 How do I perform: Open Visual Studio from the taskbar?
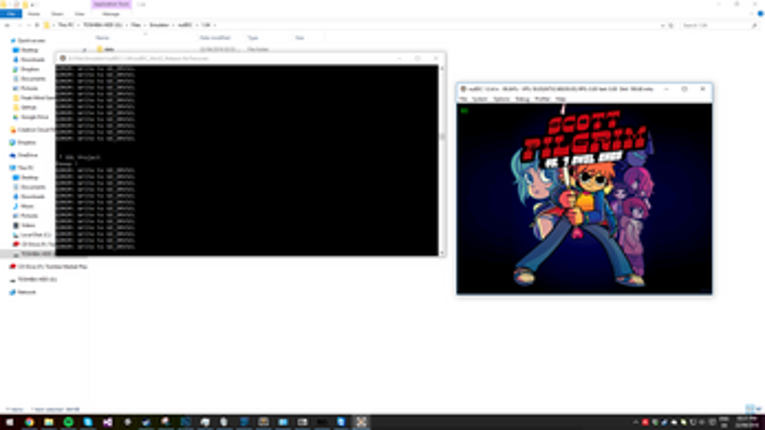(107, 422)
